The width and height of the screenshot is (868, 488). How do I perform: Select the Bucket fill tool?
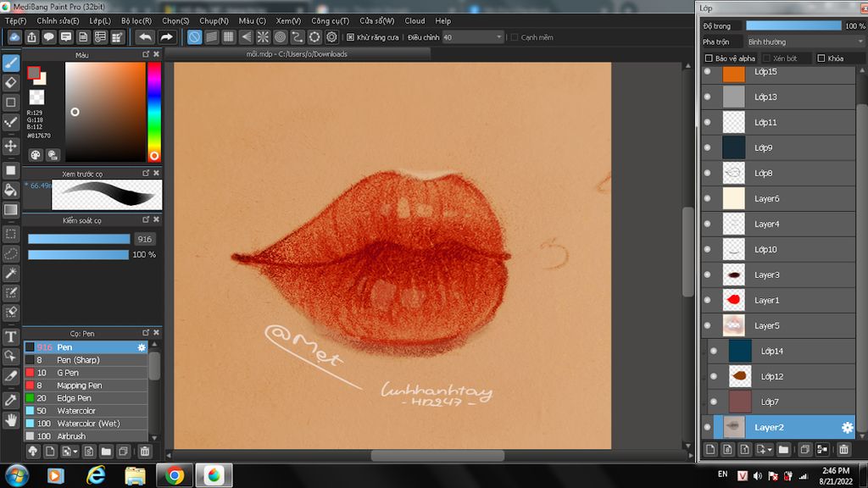click(11, 190)
